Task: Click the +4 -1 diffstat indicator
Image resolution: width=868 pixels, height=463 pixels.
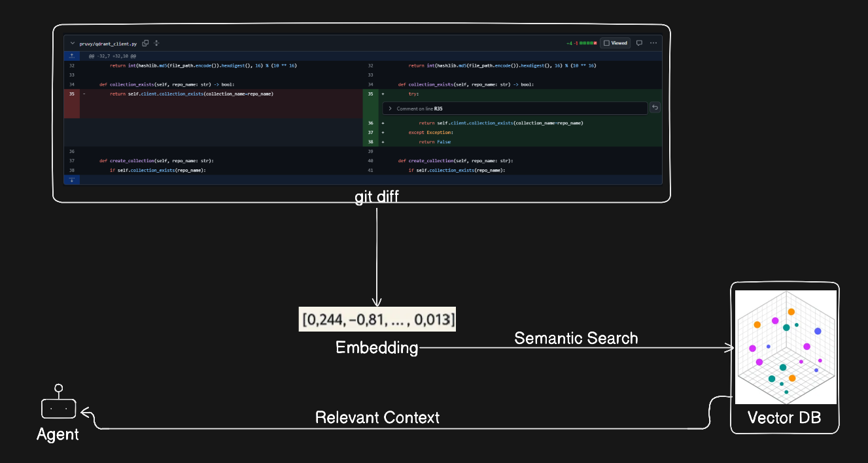Action: coord(582,43)
